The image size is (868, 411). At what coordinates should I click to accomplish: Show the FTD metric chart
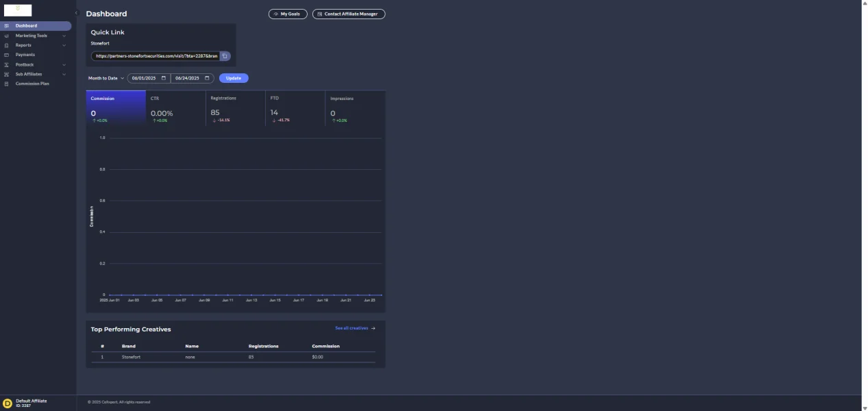[295, 108]
